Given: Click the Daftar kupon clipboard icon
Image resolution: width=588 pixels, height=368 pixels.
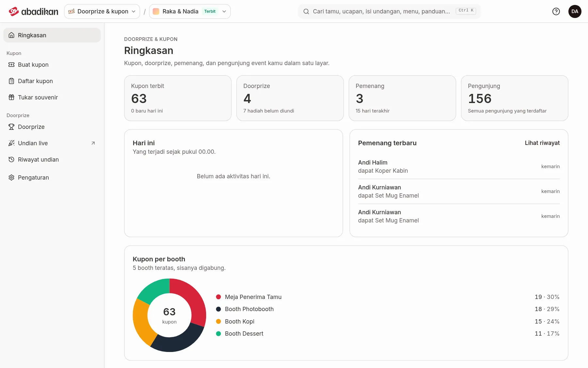Looking at the screenshot, I should click(x=11, y=81).
